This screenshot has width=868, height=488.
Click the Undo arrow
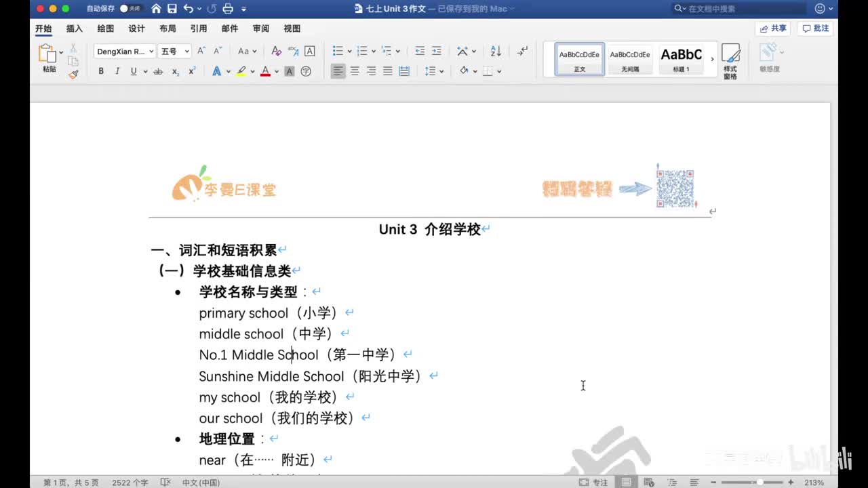tap(189, 8)
